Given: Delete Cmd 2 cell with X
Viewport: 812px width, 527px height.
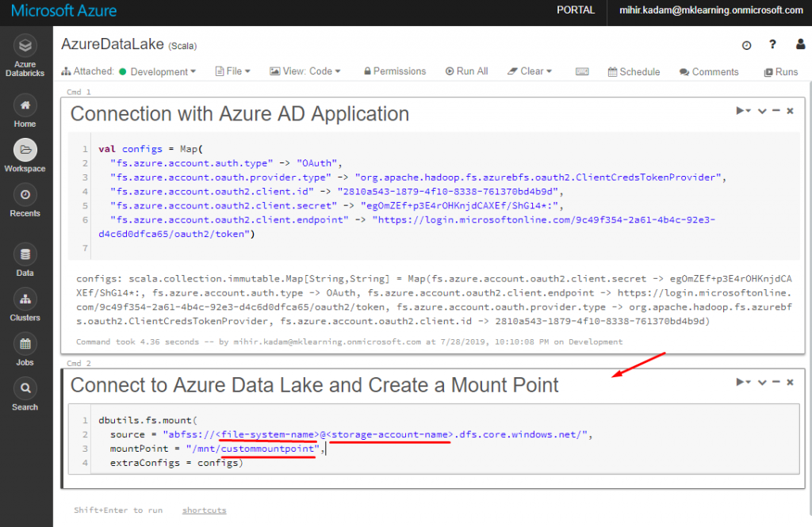Looking at the screenshot, I should tap(790, 383).
